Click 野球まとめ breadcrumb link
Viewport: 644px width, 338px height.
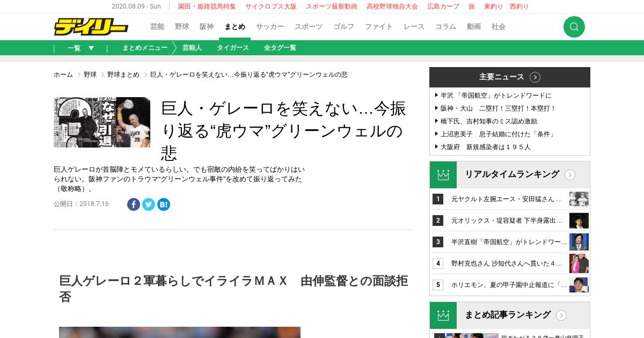[x=123, y=75]
